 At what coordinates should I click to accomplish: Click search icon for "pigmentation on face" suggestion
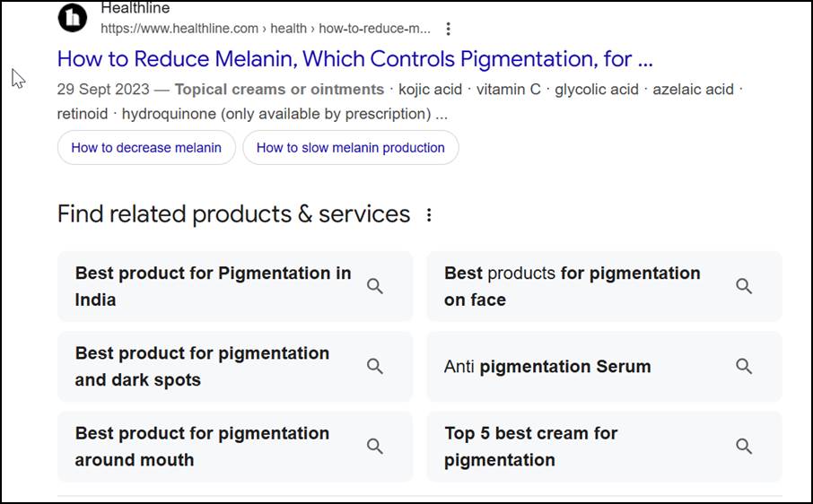point(744,286)
